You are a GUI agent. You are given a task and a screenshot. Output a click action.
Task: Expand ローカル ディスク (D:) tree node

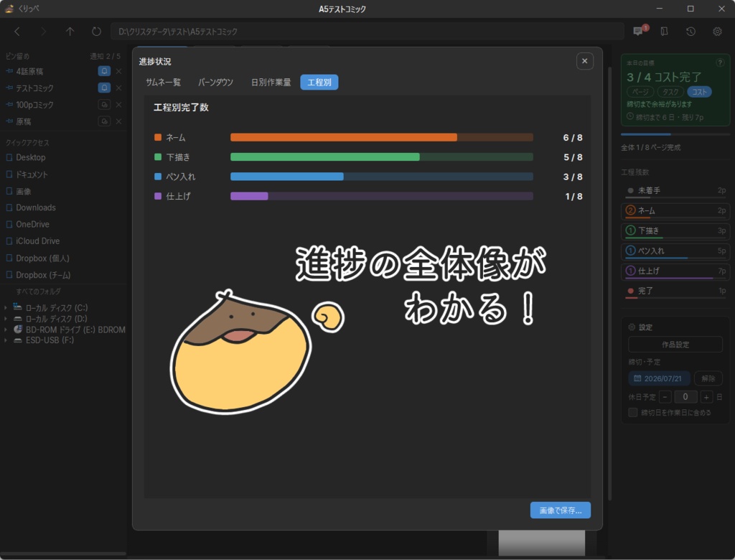[6, 319]
